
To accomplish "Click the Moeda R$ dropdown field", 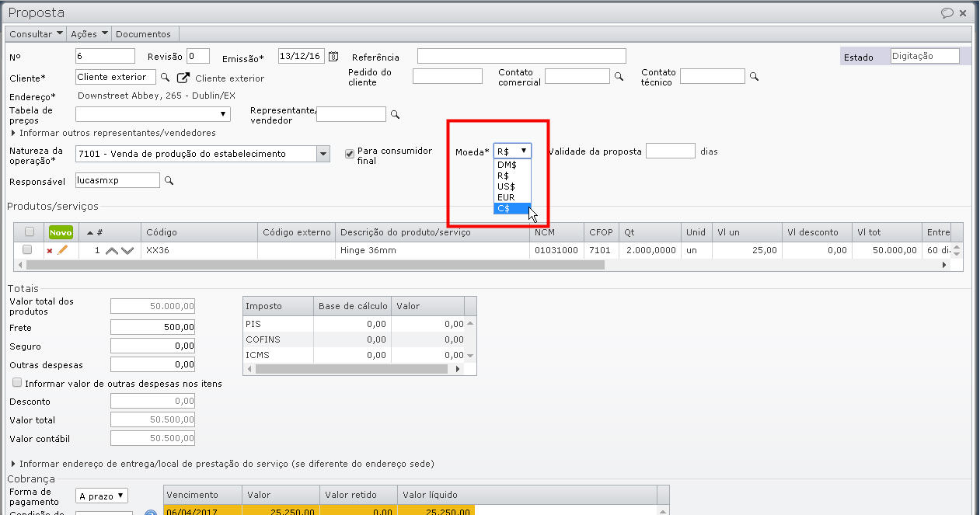I will pos(512,151).
